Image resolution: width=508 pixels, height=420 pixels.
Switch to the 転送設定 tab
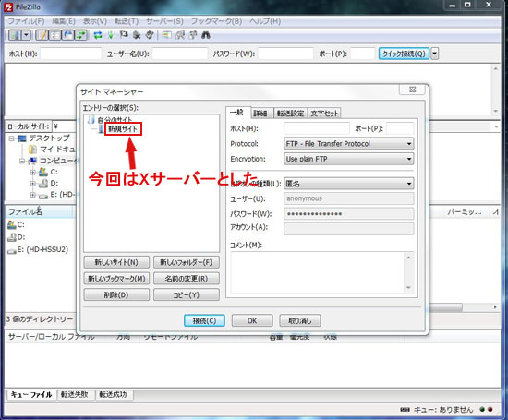click(290, 113)
